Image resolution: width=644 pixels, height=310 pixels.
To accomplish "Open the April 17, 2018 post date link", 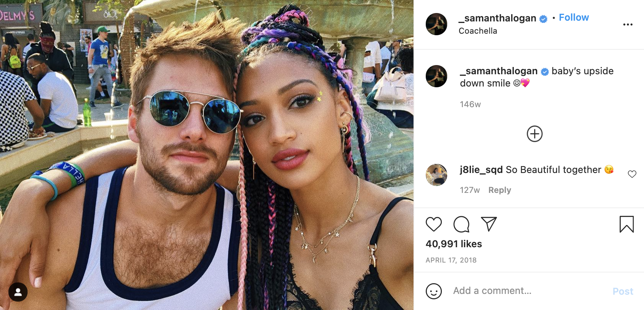I will click(451, 260).
